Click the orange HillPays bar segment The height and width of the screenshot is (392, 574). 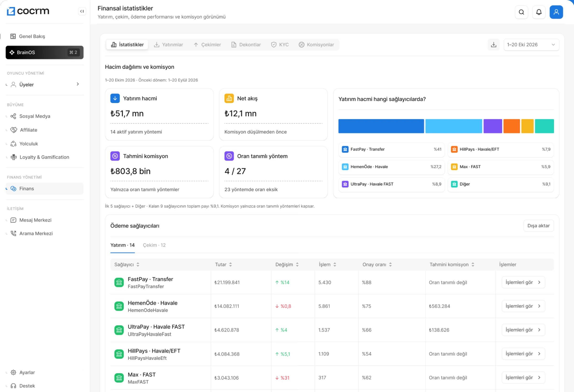(512, 126)
